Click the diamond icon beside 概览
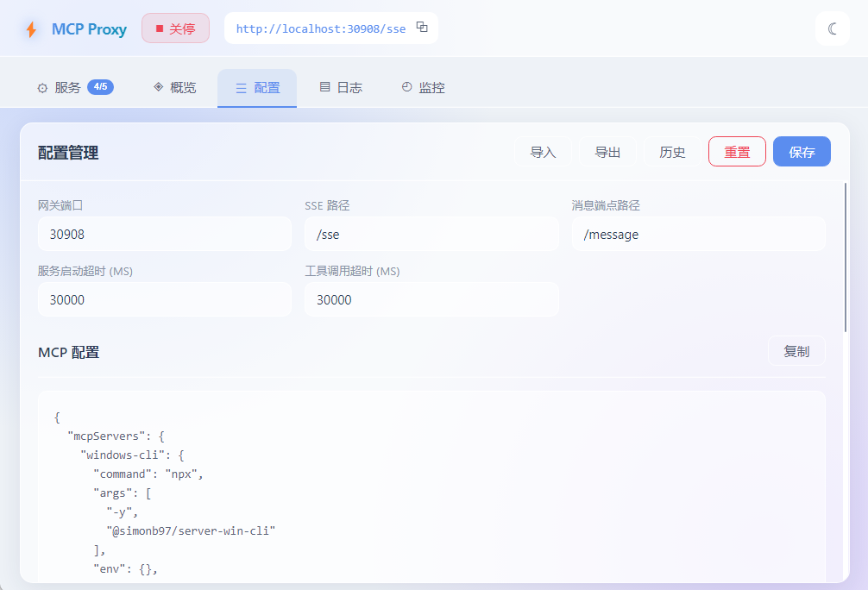 click(x=158, y=87)
